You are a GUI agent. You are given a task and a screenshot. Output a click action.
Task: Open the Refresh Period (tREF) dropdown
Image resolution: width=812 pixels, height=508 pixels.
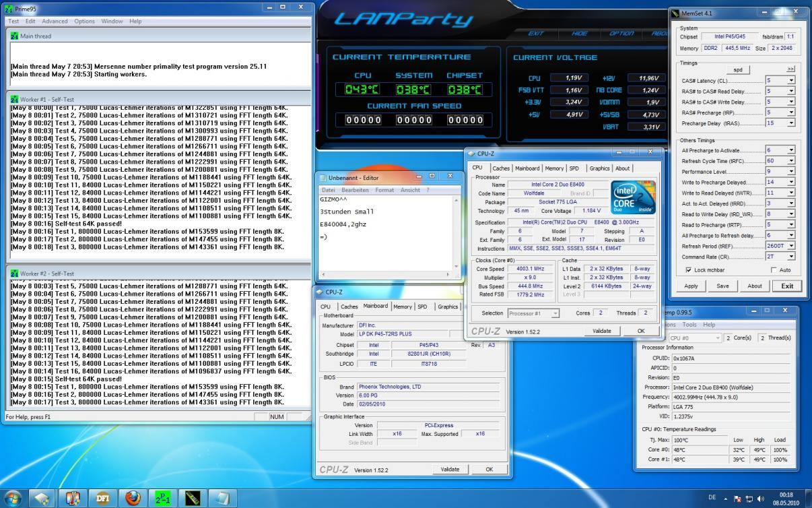pyautogui.click(x=791, y=246)
